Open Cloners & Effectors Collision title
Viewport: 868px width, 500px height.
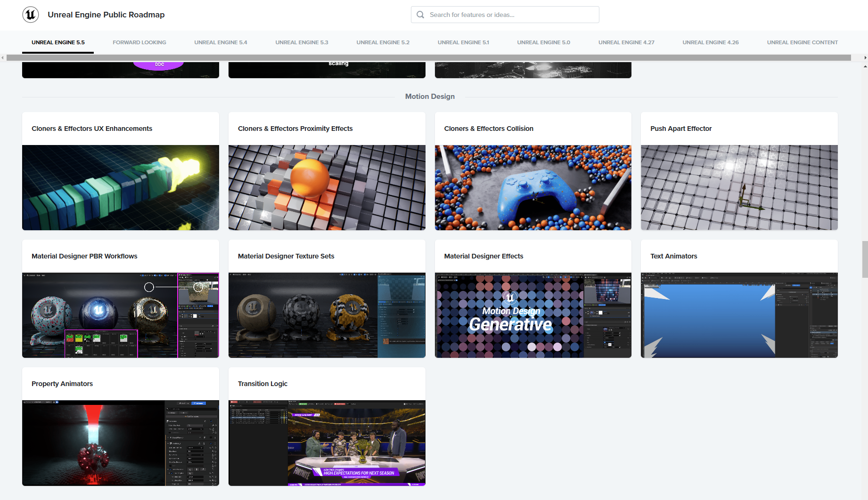pos(489,129)
